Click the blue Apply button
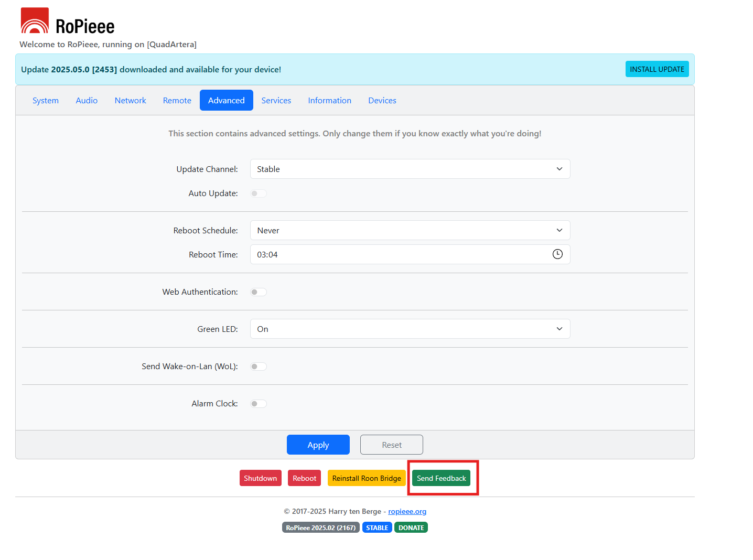The width and height of the screenshot is (753, 560). coord(318,445)
